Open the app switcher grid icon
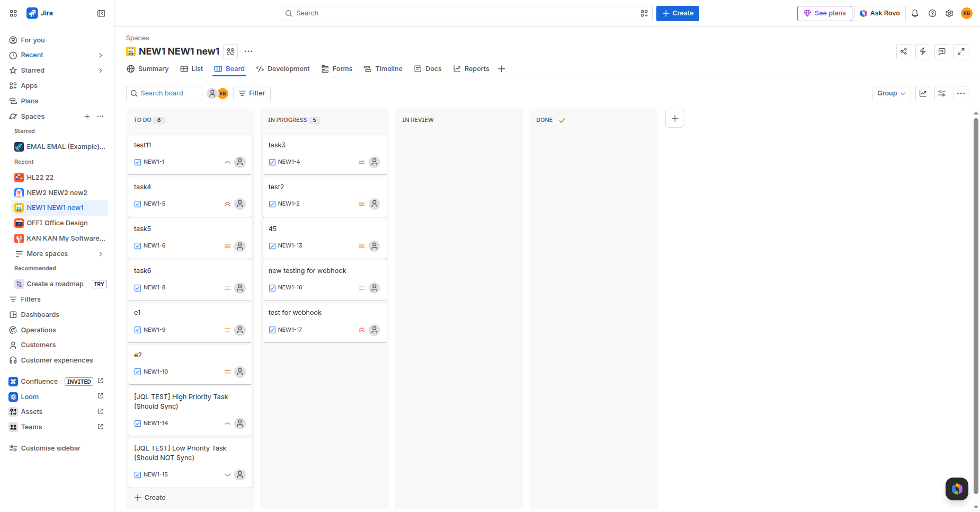 pos(13,13)
